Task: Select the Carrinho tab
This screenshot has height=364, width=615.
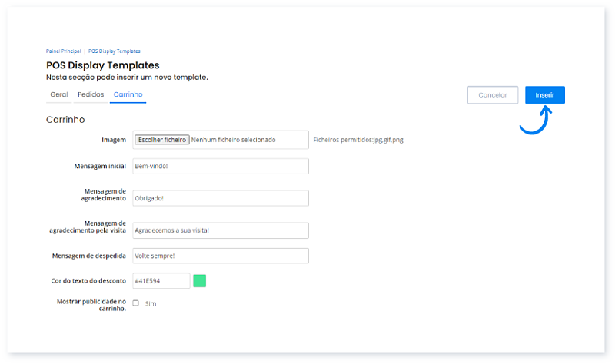Action: pyautogui.click(x=128, y=94)
